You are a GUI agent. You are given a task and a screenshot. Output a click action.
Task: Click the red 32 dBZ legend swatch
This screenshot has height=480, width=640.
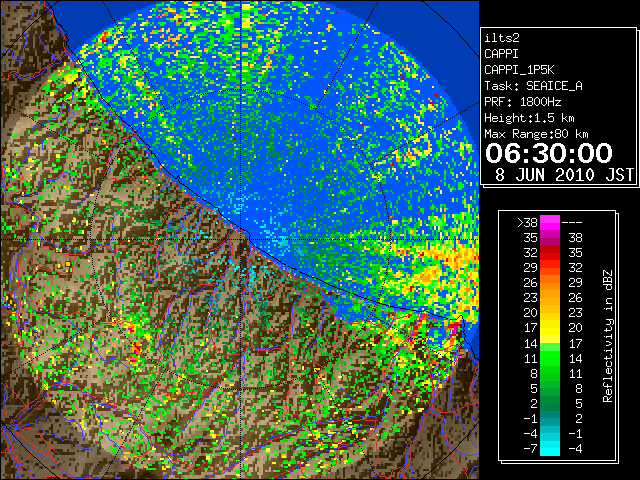550,253
